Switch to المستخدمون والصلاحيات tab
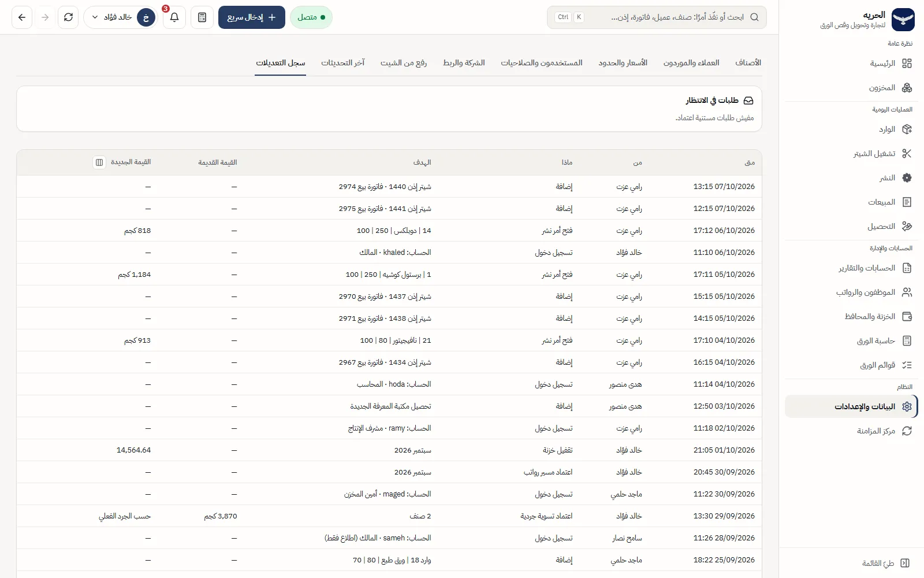The width and height of the screenshot is (924, 578). [x=541, y=62]
